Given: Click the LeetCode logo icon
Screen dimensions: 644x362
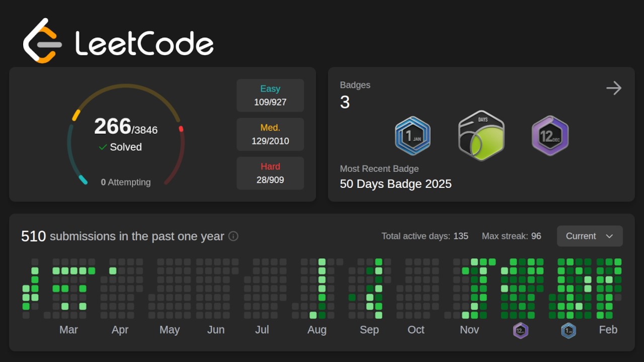Looking at the screenshot, I should [x=42, y=41].
